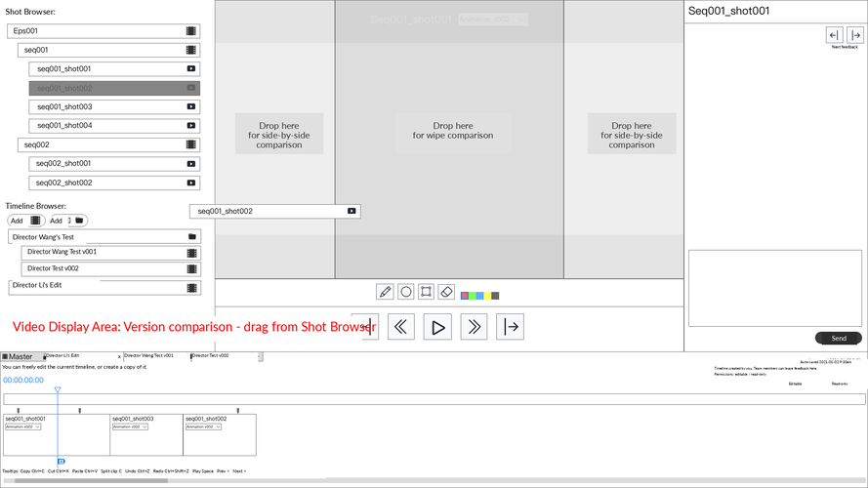Click film icon on Director Li's Edit row
The height and width of the screenshot is (488, 868).
192,288
